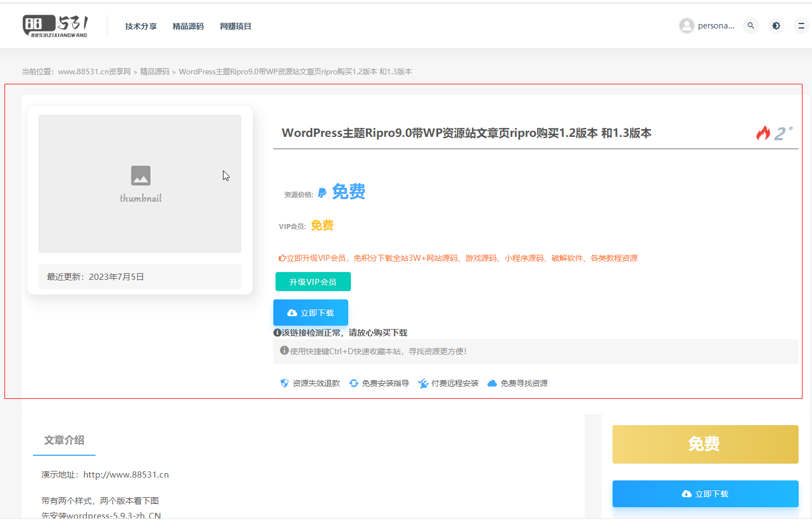Toggle dark mode with half-moon icon
This screenshot has height=529, width=812.
point(776,26)
